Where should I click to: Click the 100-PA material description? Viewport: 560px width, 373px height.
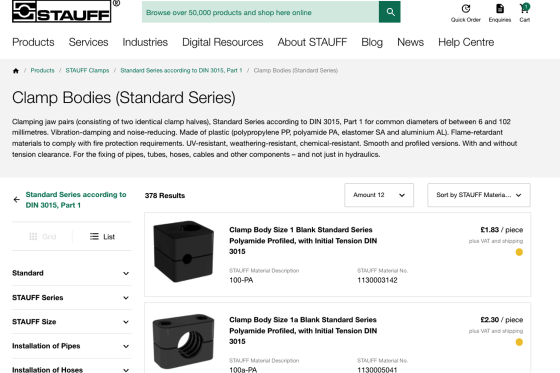(x=241, y=280)
